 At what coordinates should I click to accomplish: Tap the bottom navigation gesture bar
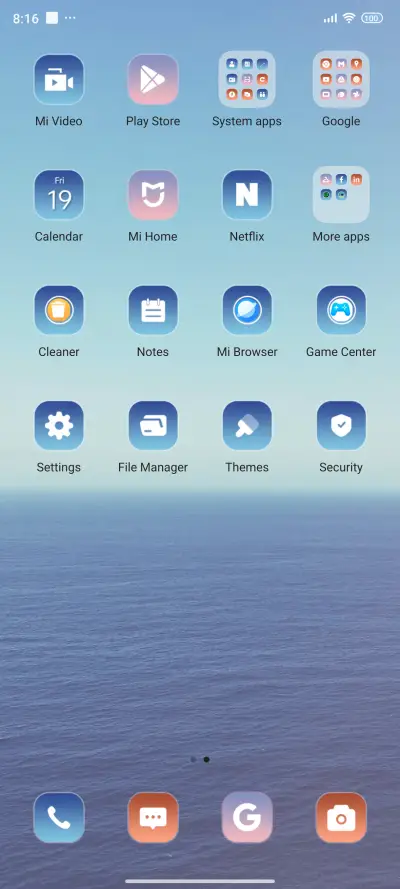(200, 881)
